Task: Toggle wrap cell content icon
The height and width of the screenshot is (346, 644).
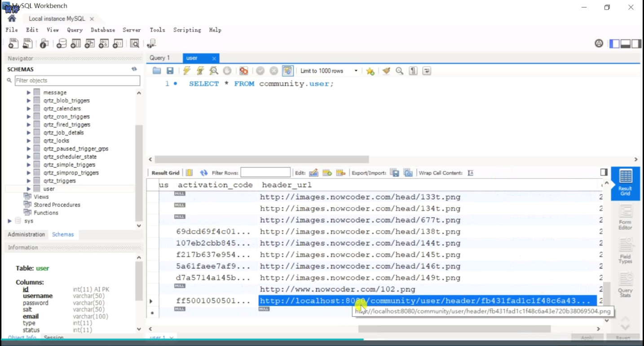Action: coord(470,173)
